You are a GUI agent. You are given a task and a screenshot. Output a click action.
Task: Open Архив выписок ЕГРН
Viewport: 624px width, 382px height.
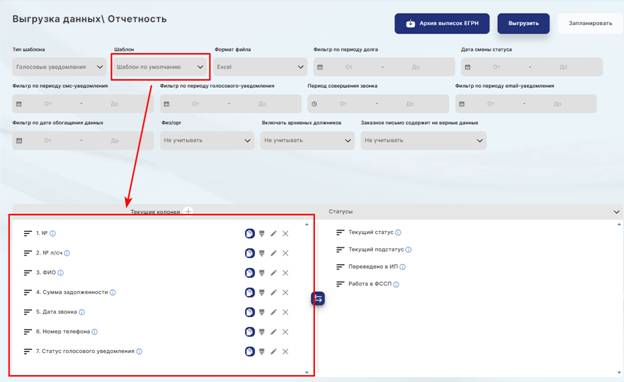[442, 23]
